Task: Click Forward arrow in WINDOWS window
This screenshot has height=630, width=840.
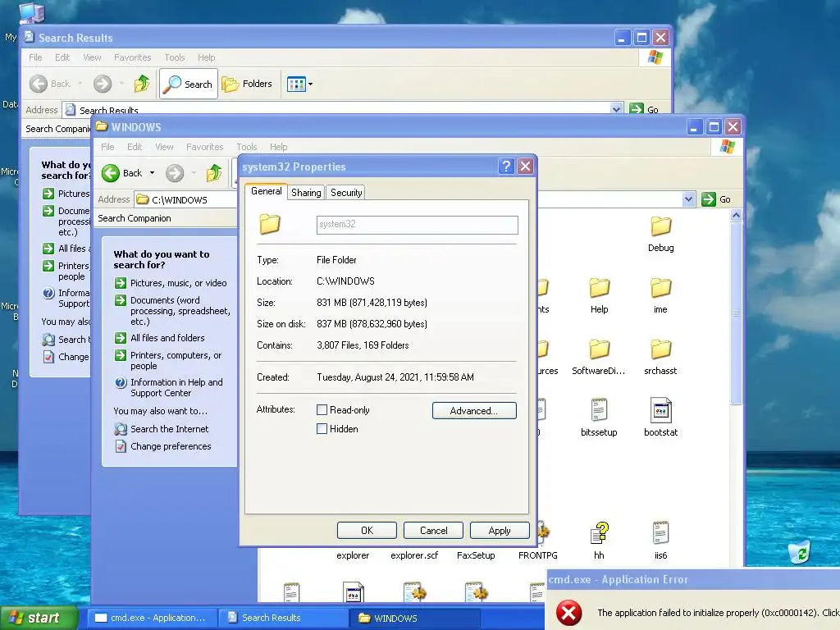Action: (x=175, y=173)
